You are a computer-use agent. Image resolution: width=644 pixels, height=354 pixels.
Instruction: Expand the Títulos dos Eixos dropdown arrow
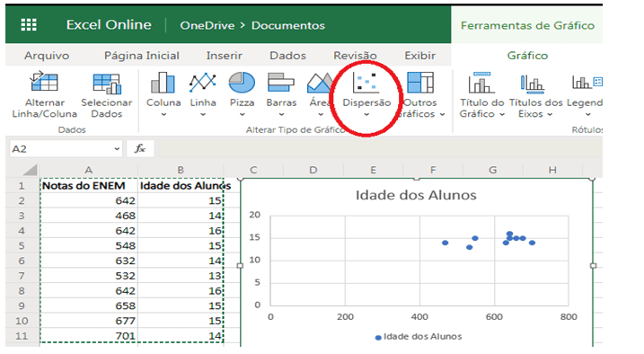pos(550,115)
